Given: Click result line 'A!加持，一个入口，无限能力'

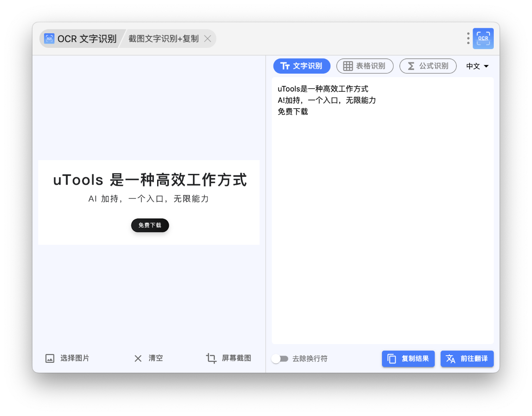Looking at the screenshot, I should (327, 100).
